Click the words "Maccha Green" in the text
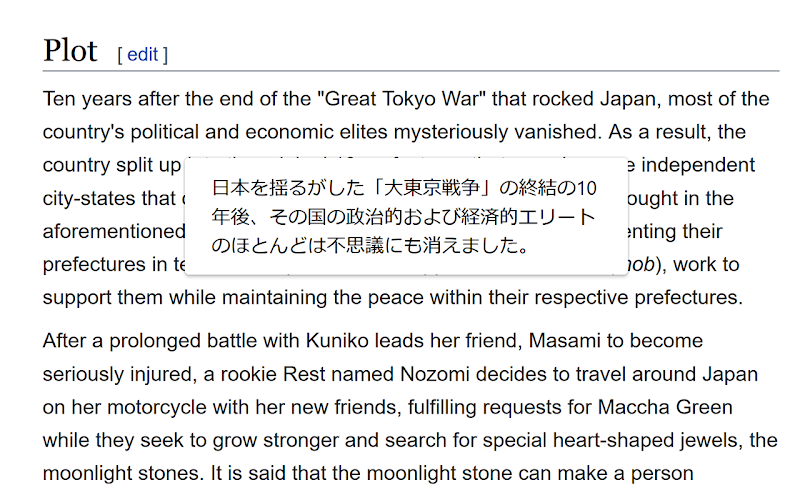The image size is (800, 500). (x=665, y=408)
